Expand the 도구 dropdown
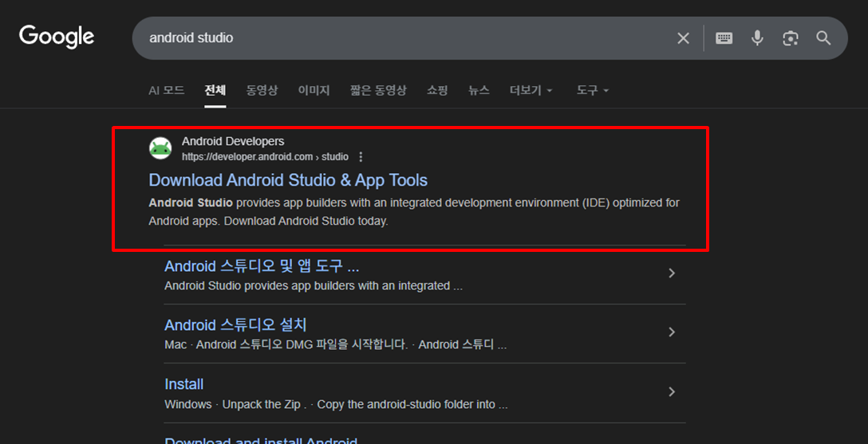 (592, 90)
